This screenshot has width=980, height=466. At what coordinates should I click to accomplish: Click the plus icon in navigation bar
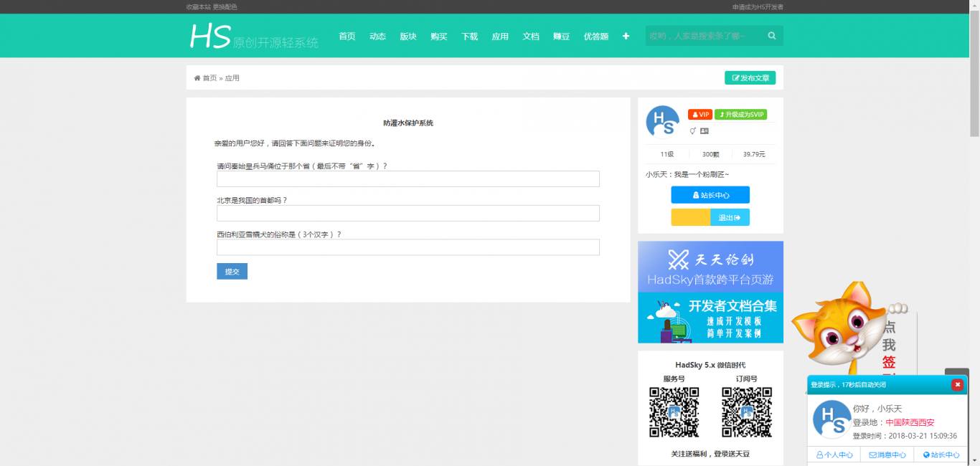pos(626,36)
